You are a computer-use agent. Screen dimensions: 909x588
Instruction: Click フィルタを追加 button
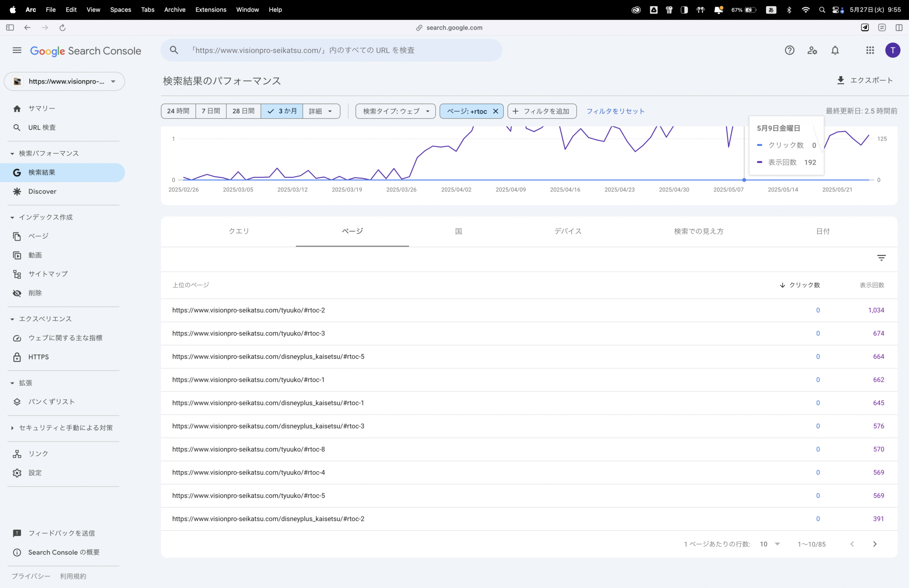point(542,111)
